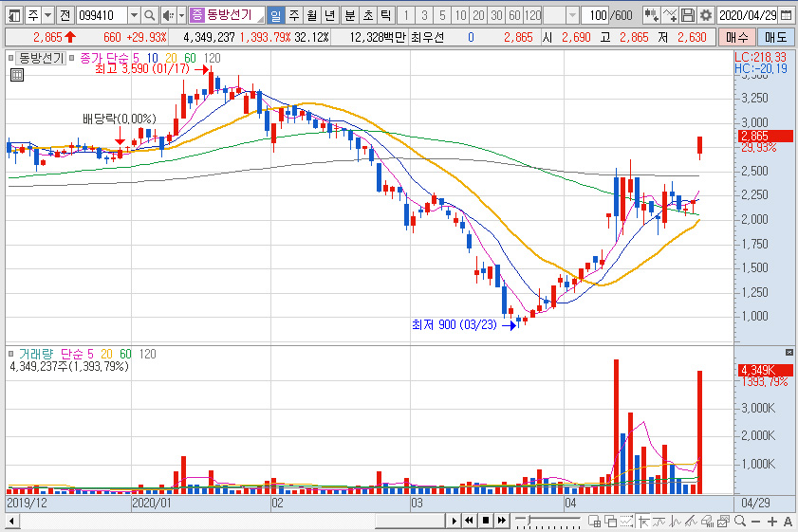
Task: Click the 동방선기 chart legend label
Action: (42, 58)
